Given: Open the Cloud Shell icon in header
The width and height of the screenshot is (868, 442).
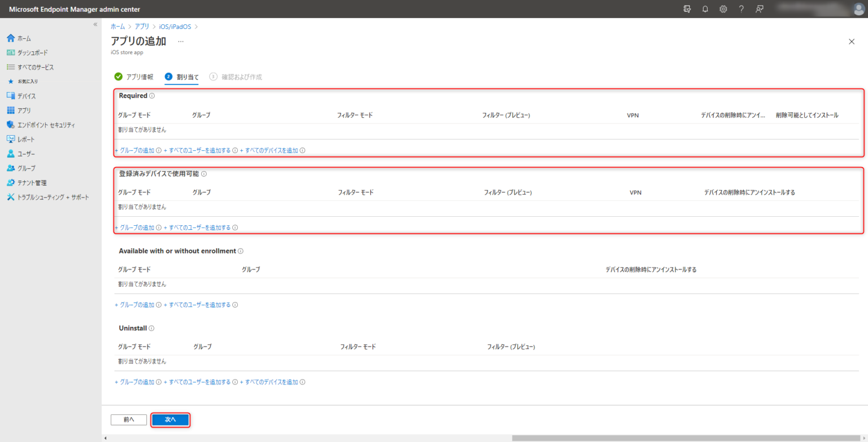Looking at the screenshot, I should click(x=687, y=9).
